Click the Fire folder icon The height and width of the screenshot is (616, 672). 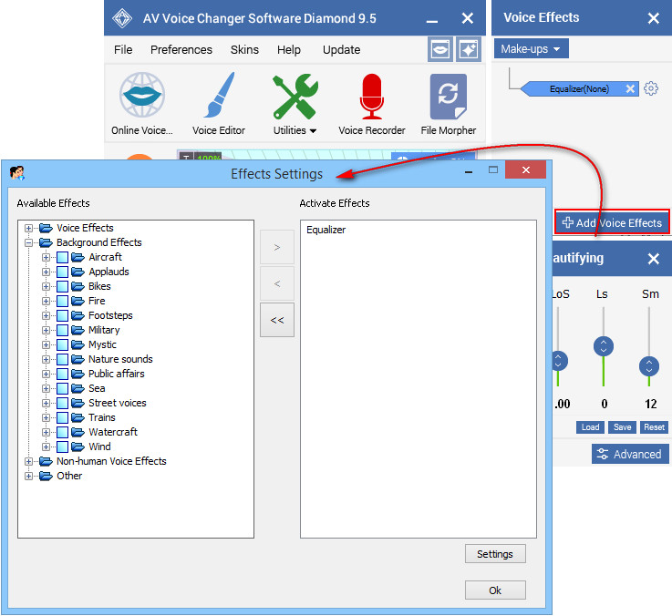(78, 301)
